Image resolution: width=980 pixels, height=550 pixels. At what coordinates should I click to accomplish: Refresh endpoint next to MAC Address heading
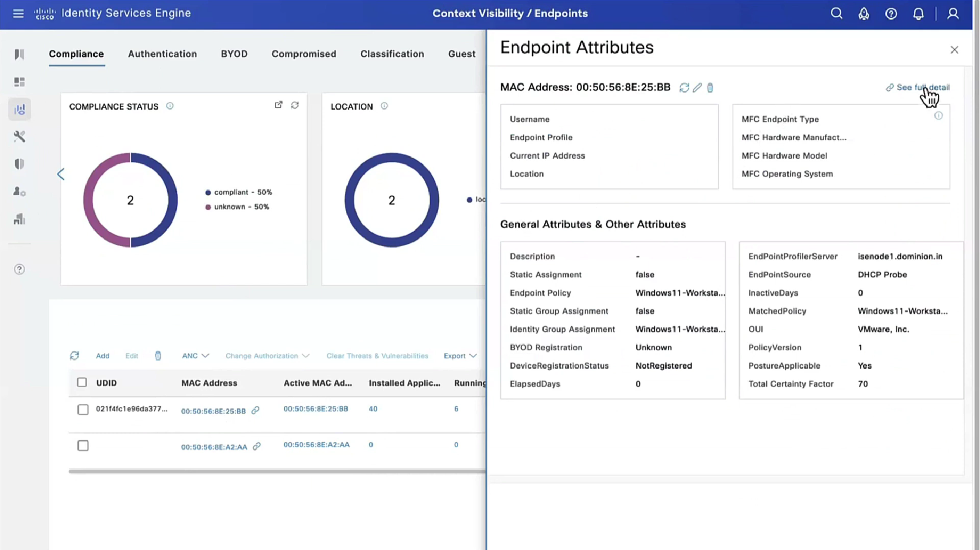pyautogui.click(x=684, y=87)
